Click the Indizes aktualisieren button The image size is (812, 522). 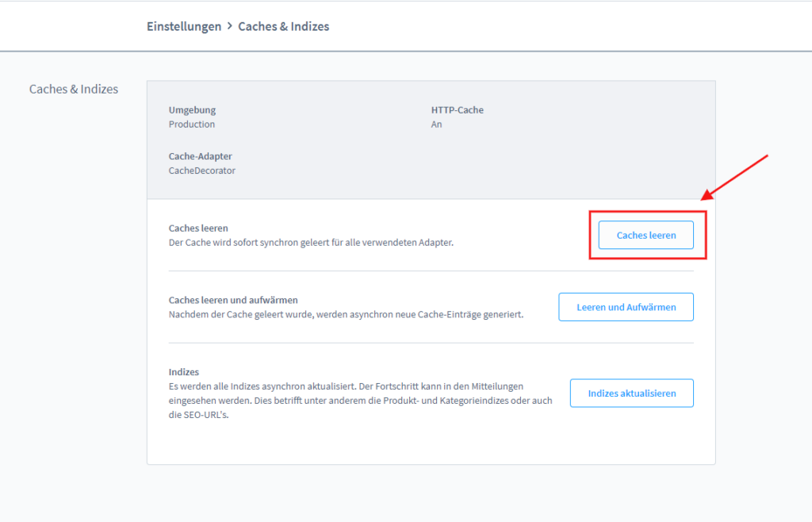[x=631, y=393]
